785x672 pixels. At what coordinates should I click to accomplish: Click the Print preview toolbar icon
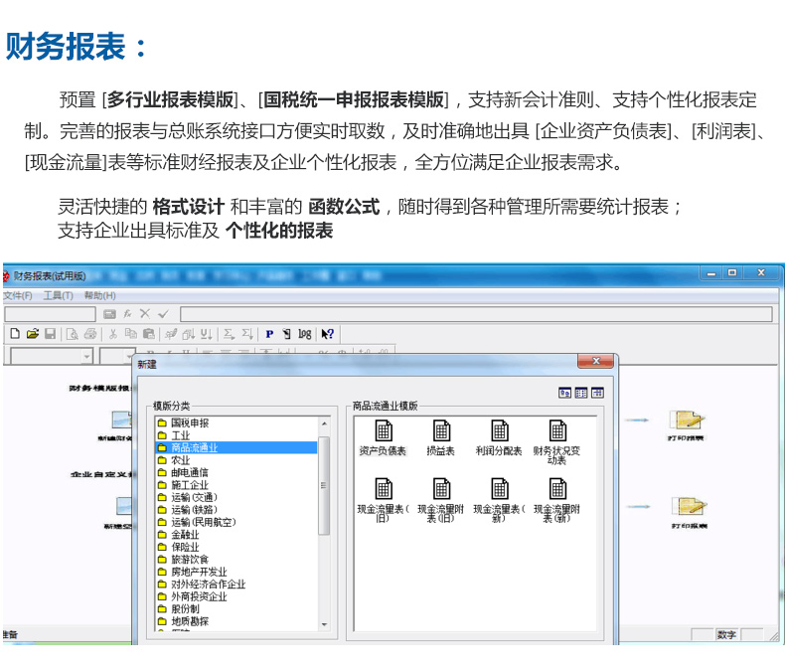click(x=73, y=334)
